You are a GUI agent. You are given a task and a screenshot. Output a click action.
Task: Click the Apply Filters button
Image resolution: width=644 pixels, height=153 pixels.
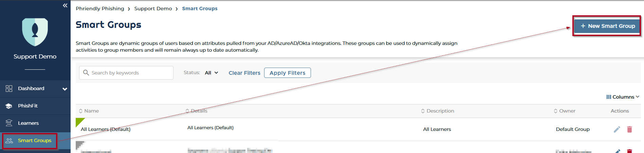coord(287,73)
